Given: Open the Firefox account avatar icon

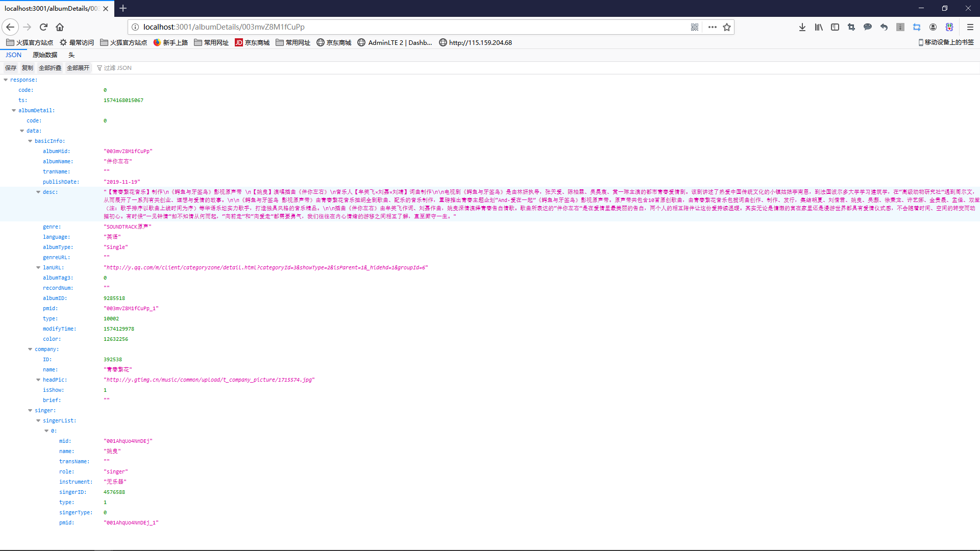Looking at the screenshot, I should pos(933,27).
